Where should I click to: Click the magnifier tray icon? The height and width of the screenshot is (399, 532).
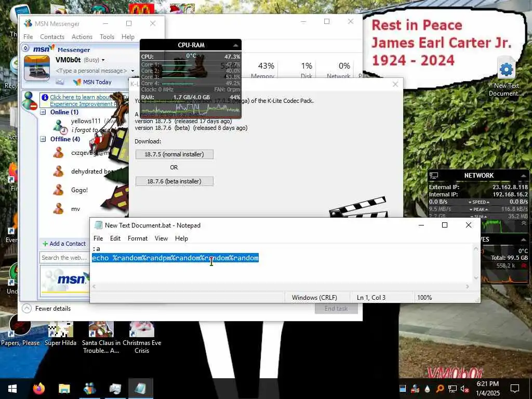(x=440, y=389)
